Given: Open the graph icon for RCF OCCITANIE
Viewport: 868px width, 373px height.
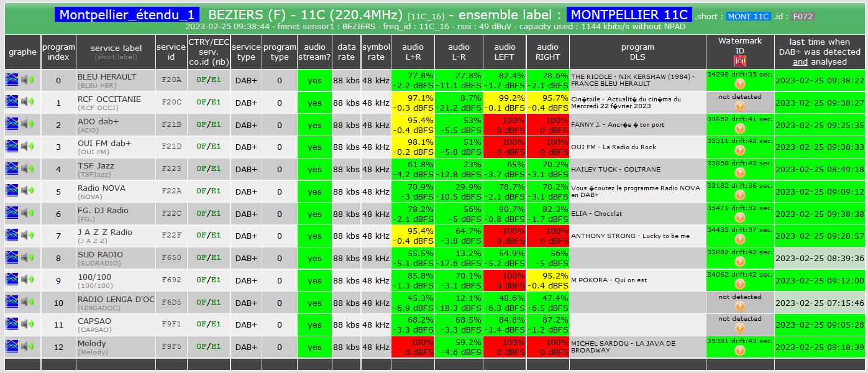Looking at the screenshot, I should click(x=12, y=102).
